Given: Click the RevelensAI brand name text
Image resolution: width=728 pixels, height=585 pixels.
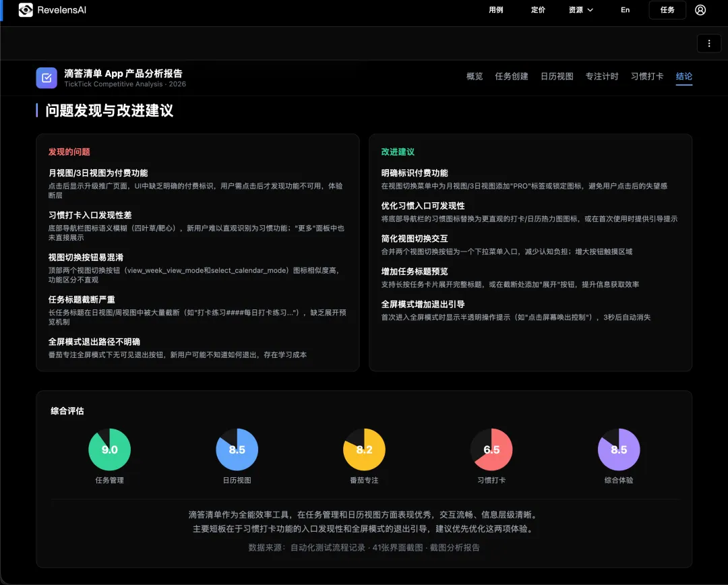Looking at the screenshot, I should point(62,9).
